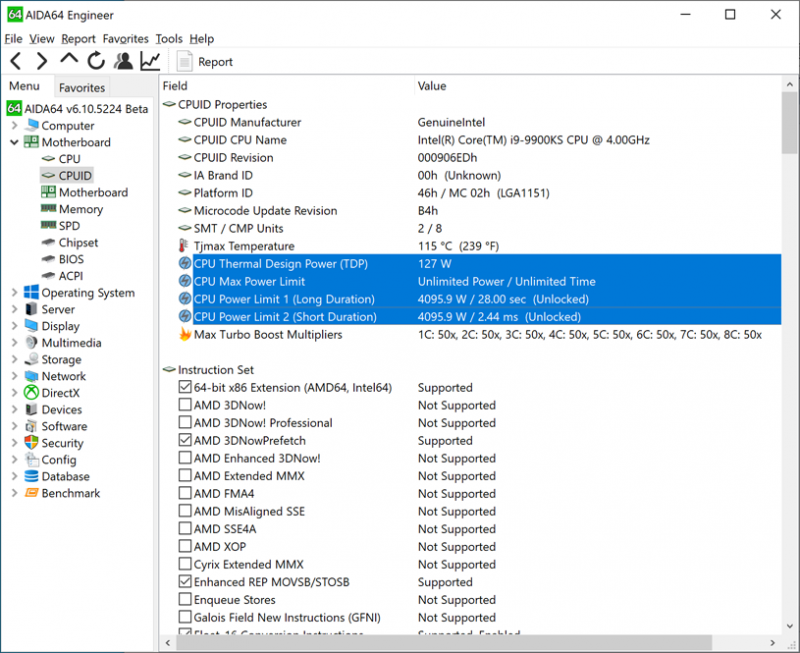Viewport: 800px width, 653px height.
Task: Click the Multimedia speaker icon
Action: click(x=32, y=342)
